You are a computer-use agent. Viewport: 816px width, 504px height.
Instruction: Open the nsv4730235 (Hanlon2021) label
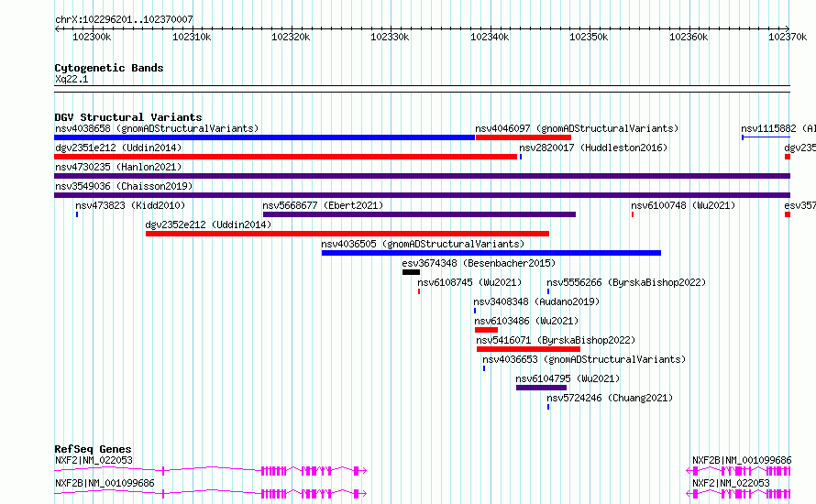pos(118,167)
